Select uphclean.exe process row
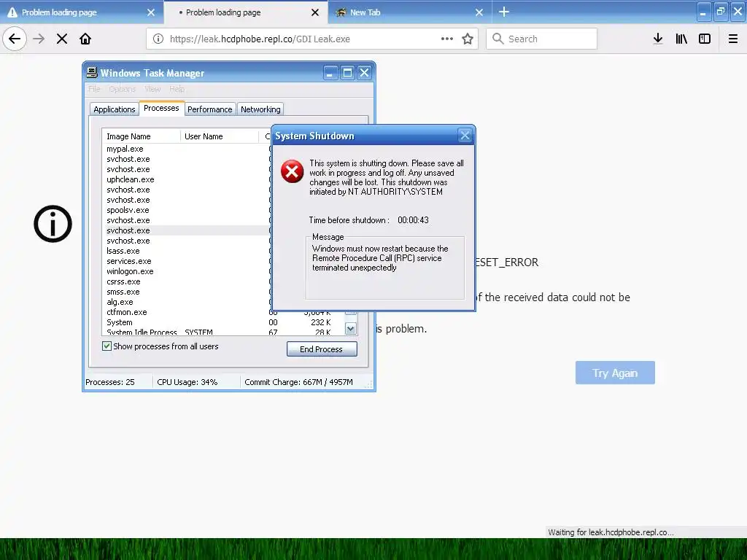 (187, 179)
